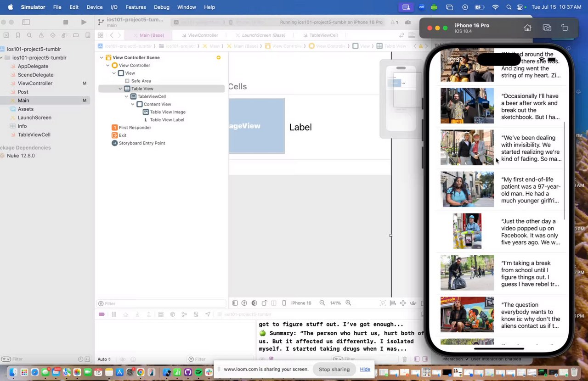Viewport: 588px width, 381px height.
Task: Open the Source Control navigator icon
Action: click(x=6, y=35)
